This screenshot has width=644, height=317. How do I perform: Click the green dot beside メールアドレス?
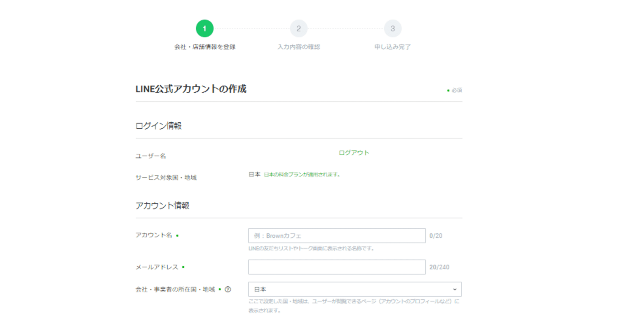tap(184, 267)
